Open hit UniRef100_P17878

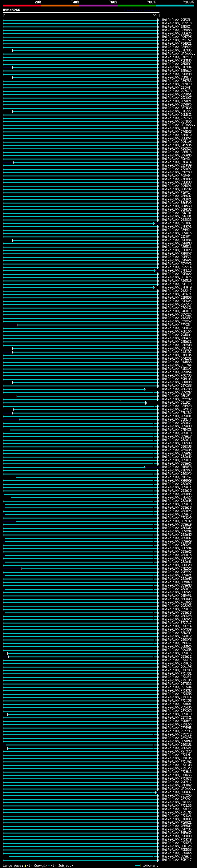pyautogui.click(x=177, y=84)
